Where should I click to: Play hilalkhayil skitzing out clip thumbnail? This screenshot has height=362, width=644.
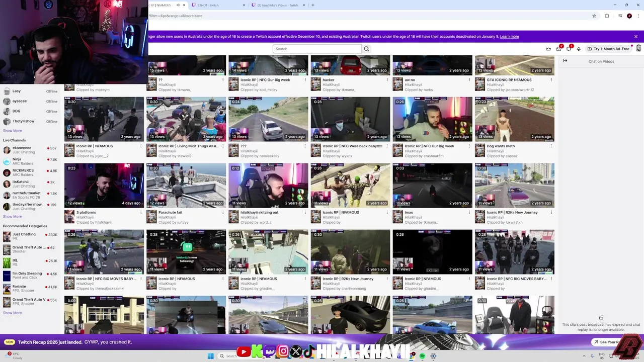(x=268, y=186)
